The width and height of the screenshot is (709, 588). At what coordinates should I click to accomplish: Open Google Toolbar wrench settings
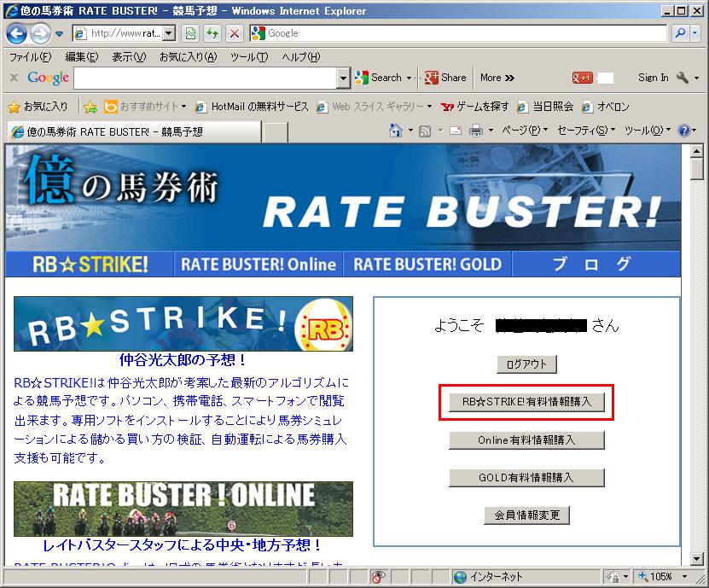point(683,78)
